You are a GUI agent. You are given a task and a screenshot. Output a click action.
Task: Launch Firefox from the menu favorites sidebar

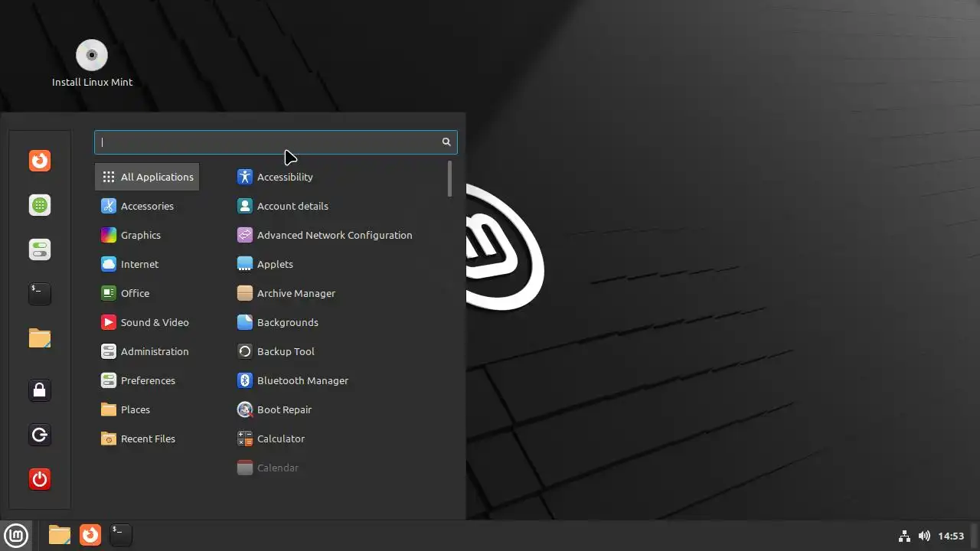pos(40,161)
